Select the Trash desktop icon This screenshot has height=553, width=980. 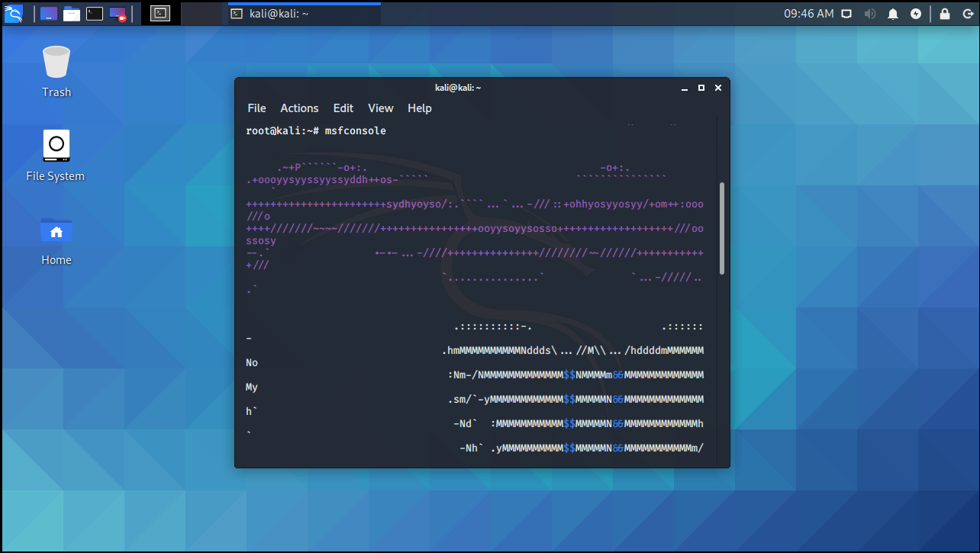pyautogui.click(x=56, y=72)
